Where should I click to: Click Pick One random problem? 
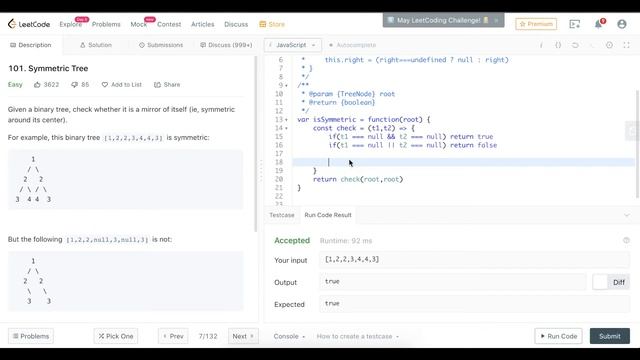pyautogui.click(x=116, y=336)
